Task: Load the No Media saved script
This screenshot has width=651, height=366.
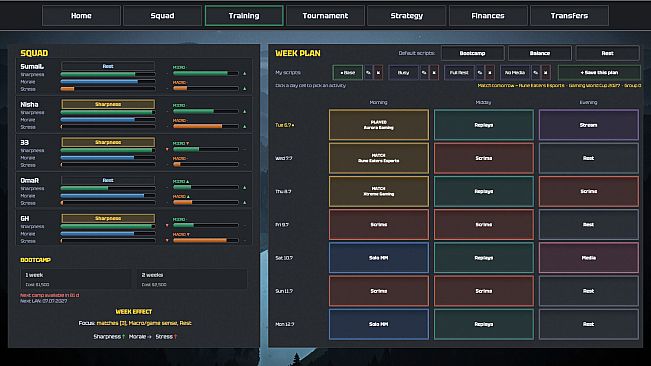Action: click(515, 73)
